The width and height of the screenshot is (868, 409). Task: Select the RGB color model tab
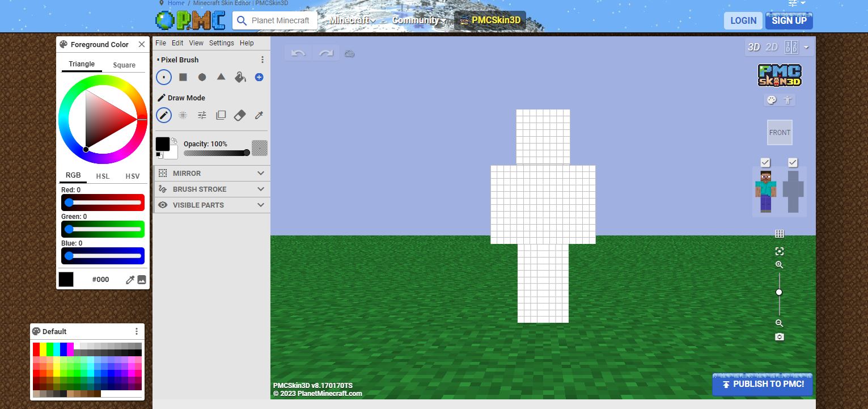click(x=73, y=175)
